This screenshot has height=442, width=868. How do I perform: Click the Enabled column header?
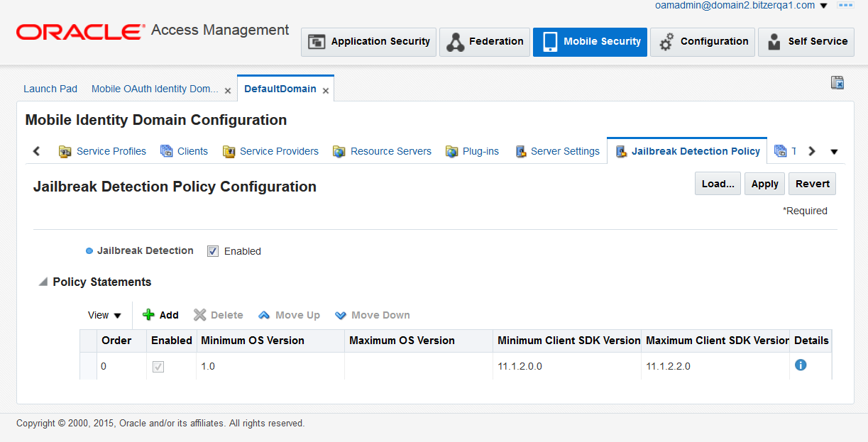coord(171,341)
